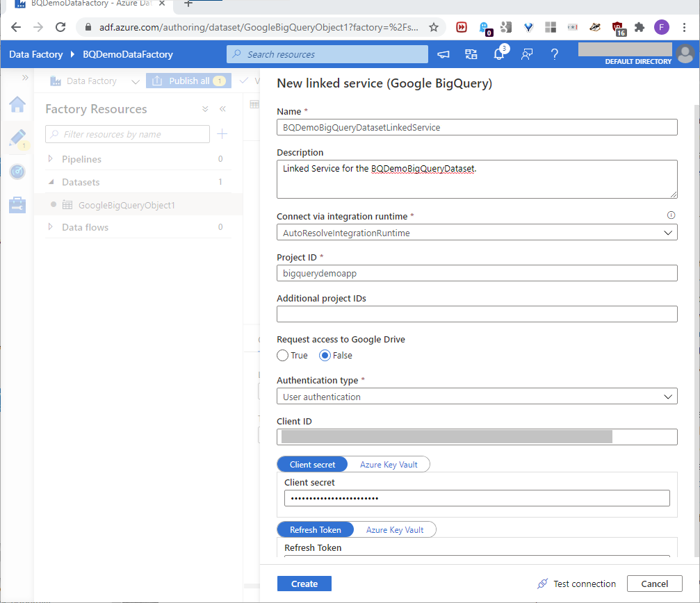This screenshot has height=603, width=700.
Task: Click the linked service Name field
Action: 477,127
